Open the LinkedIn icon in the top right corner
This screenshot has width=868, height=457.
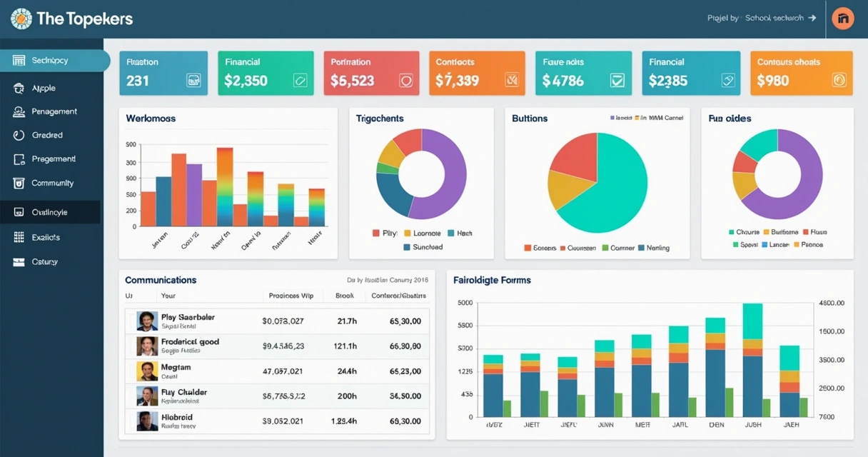pyautogui.click(x=842, y=18)
